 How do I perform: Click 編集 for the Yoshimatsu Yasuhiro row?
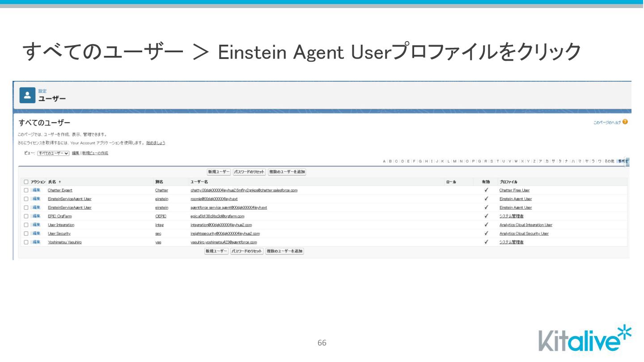pyautogui.click(x=36, y=242)
